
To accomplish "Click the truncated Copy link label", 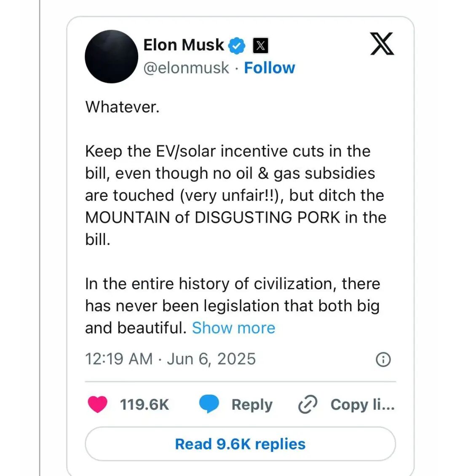I will tap(362, 405).
